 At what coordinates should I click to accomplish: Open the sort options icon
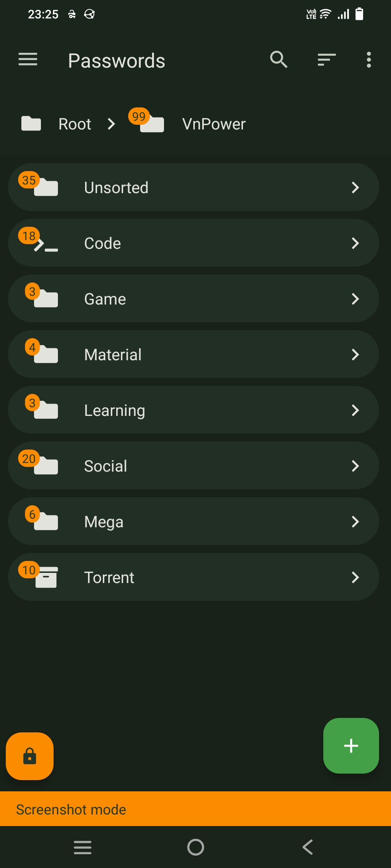[x=327, y=60]
